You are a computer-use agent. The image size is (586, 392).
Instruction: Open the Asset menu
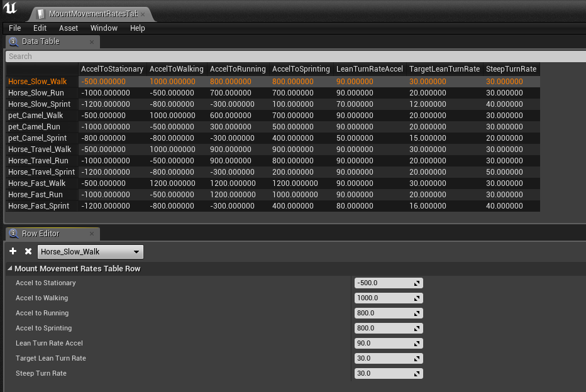(69, 28)
